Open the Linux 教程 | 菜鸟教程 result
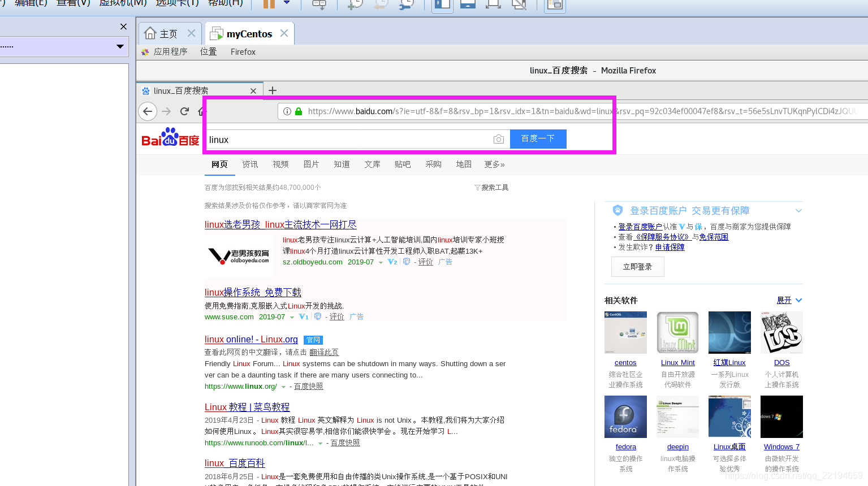The image size is (868, 486). [x=247, y=407]
